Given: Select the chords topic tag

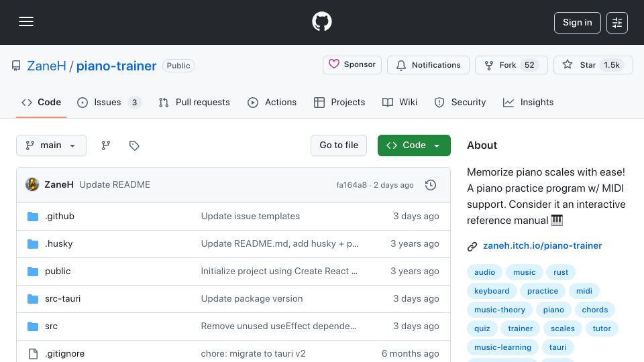Looking at the screenshot, I should tap(595, 310).
